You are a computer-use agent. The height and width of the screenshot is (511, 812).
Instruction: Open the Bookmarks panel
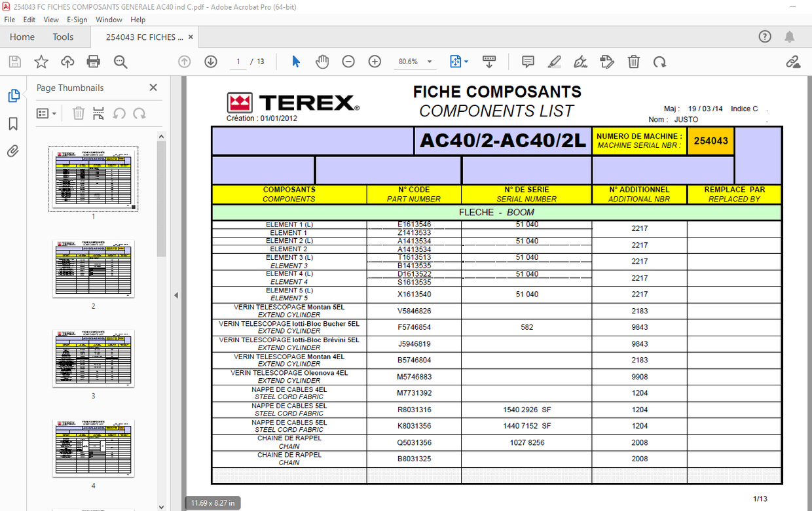(x=12, y=123)
